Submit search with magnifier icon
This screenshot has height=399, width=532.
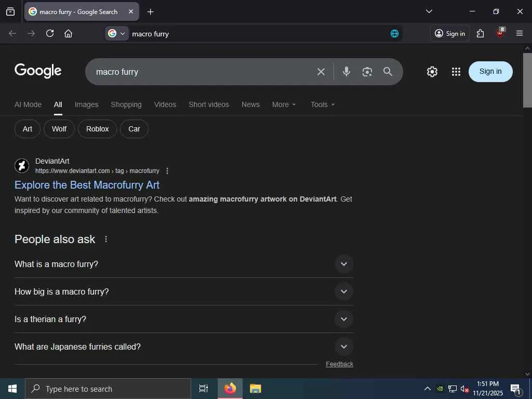388,72
